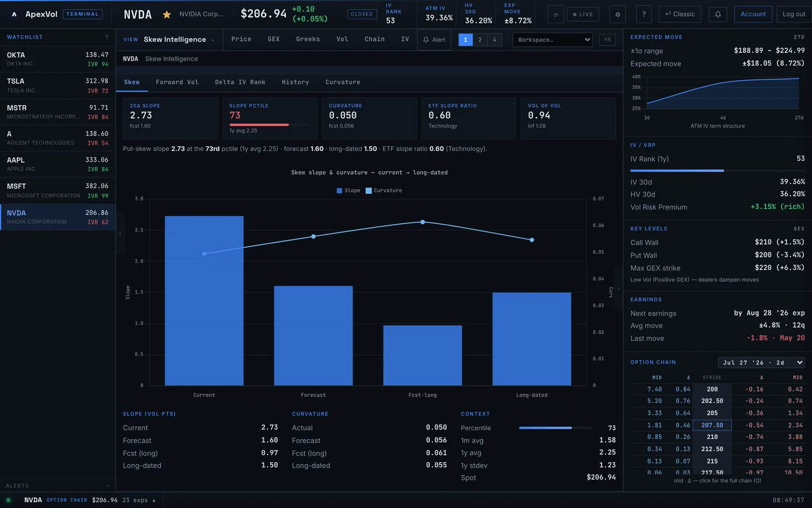This screenshot has width=812, height=508.
Task: Switch to the History sub-tab
Action: 295,82
